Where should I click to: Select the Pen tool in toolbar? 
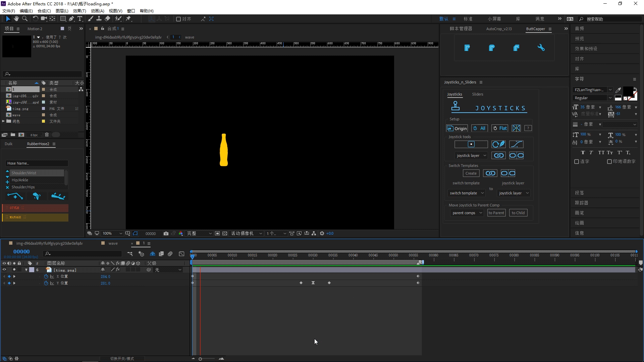[71, 19]
